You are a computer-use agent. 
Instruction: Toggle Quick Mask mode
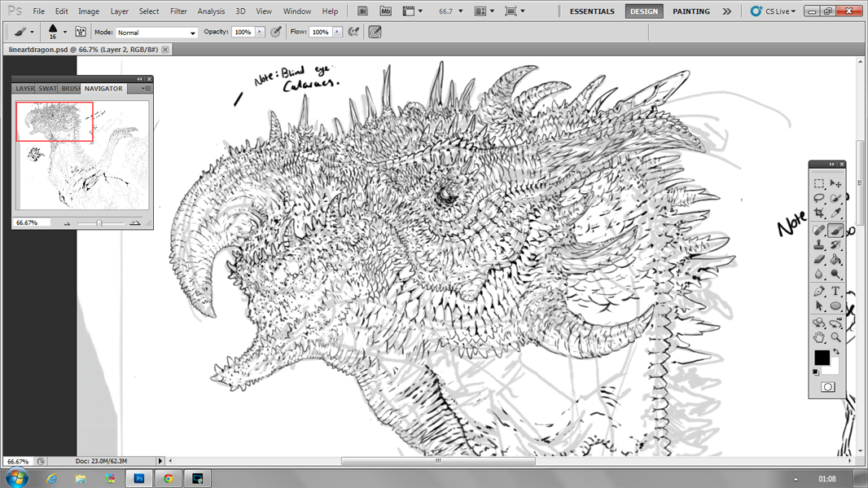tap(827, 388)
